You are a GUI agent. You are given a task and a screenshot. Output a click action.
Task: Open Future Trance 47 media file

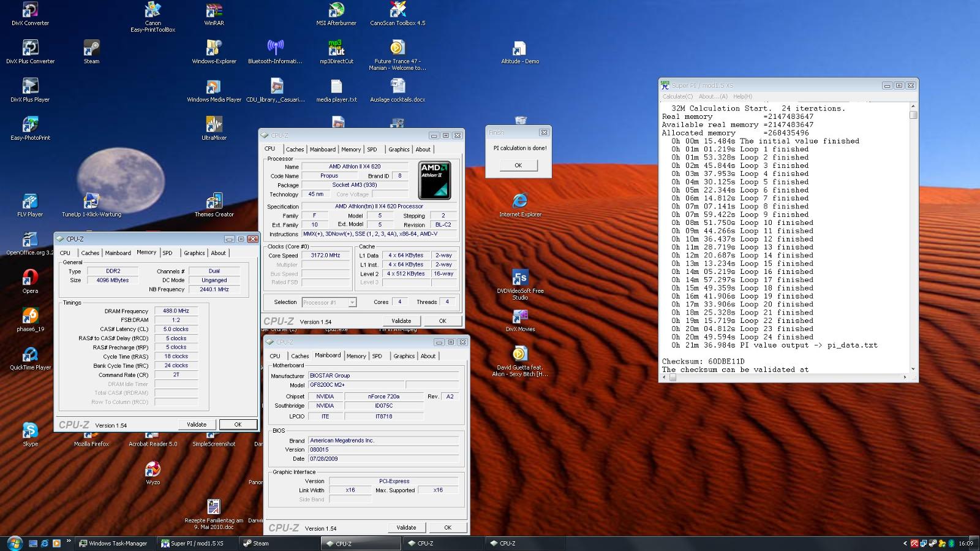coord(398,55)
